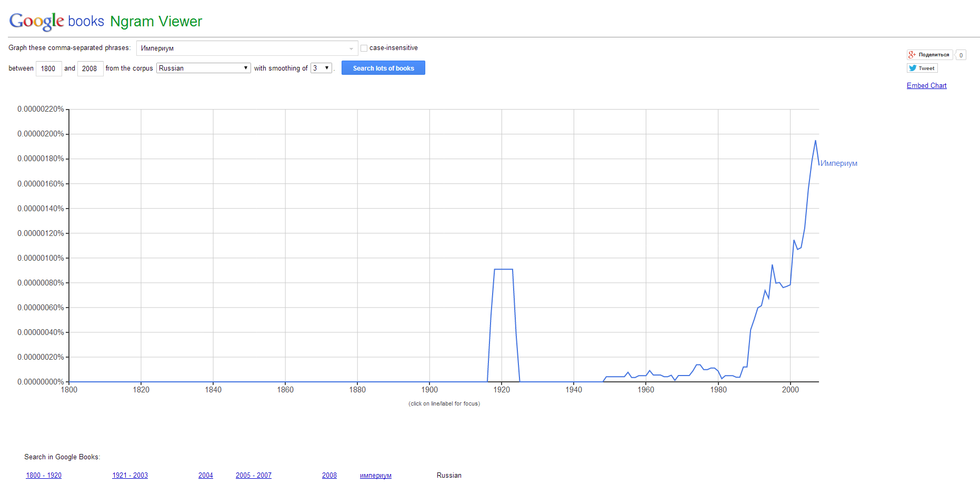
Task: Expand the phrase input suggestions arrow
Action: [x=351, y=48]
